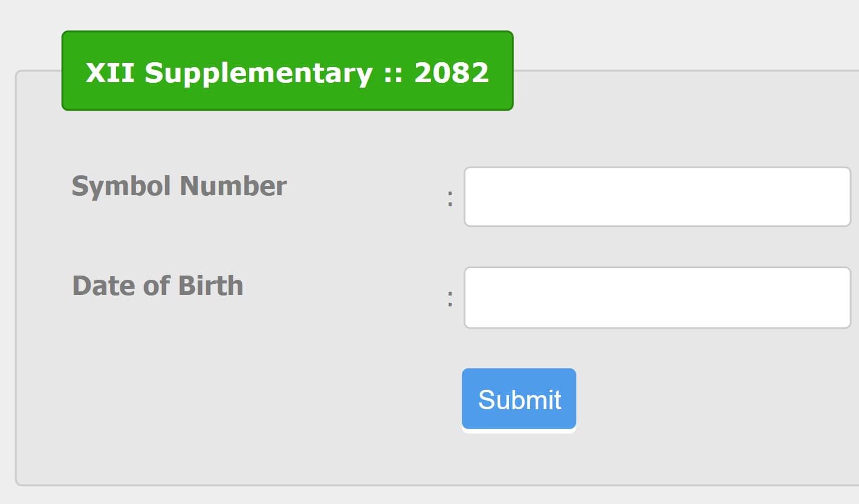Screen dimensions: 859x504
Task: Click the year 2082 in the banner
Action: tap(452, 73)
